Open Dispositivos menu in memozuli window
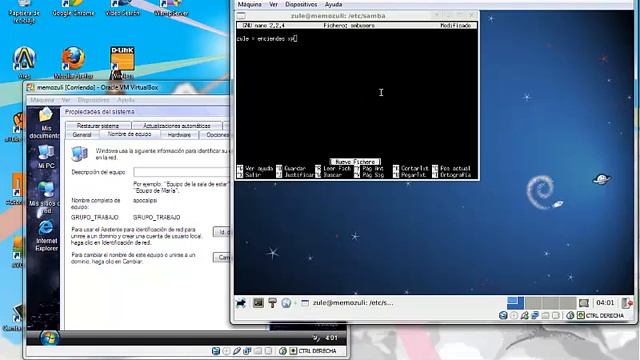 coord(93,100)
